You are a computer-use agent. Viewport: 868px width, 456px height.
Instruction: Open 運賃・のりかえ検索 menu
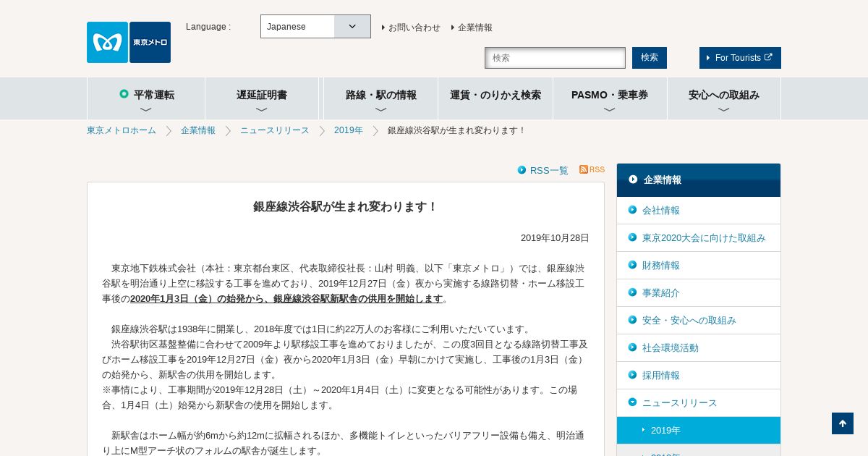pyautogui.click(x=495, y=98)
